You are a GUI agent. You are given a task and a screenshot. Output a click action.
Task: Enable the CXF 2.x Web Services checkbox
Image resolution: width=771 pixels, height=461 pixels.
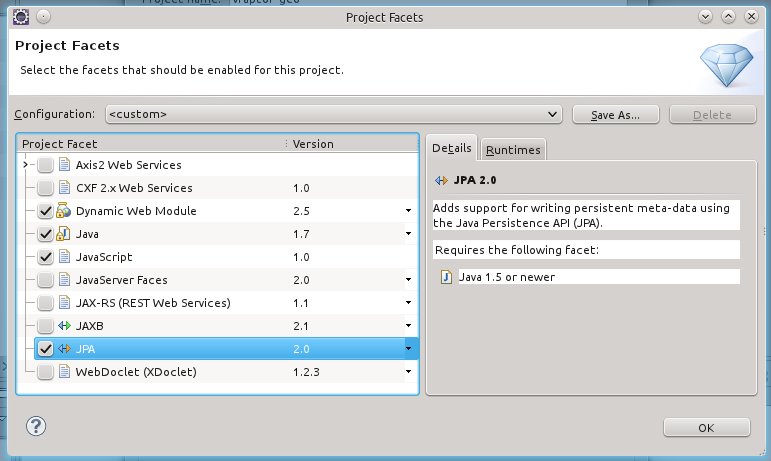click(x=45, y=188)
